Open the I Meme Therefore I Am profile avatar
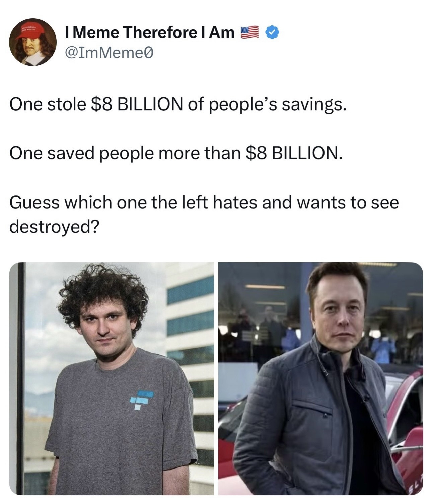Screen dimensions: 432x504 point(32,42)
